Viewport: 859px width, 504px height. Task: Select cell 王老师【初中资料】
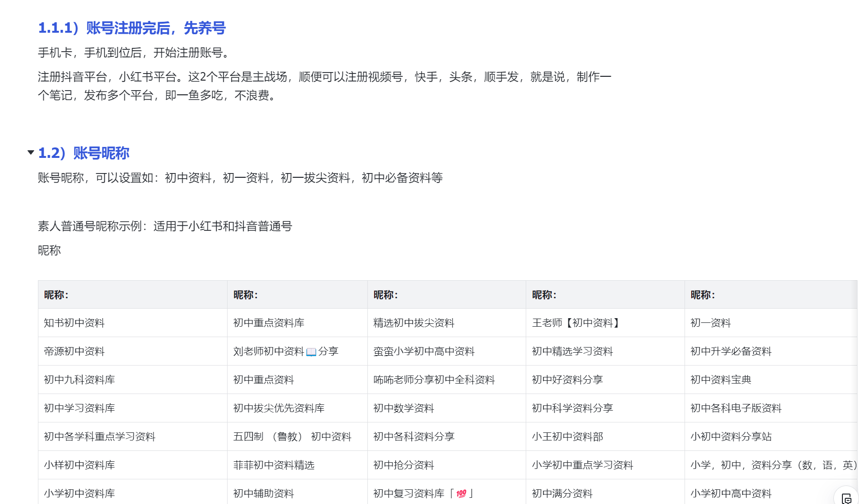tap(605, 323)
